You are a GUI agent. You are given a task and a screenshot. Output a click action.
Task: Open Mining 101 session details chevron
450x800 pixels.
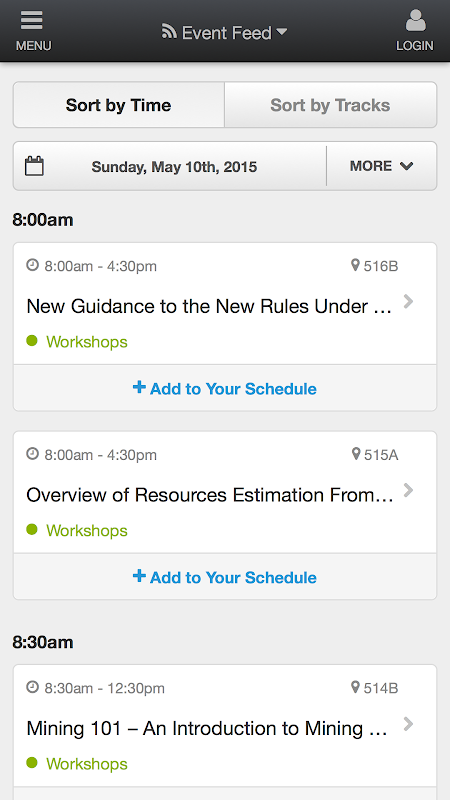[408, 724]
